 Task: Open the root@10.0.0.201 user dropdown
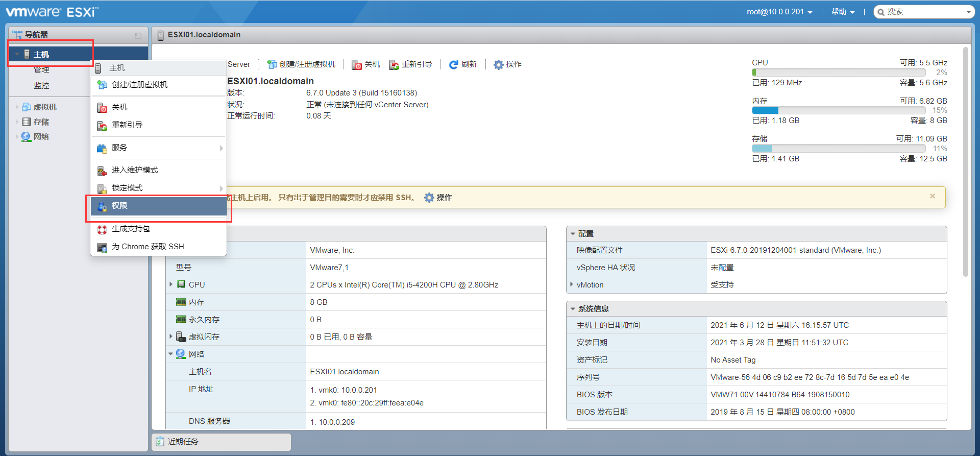pos(779,12)
